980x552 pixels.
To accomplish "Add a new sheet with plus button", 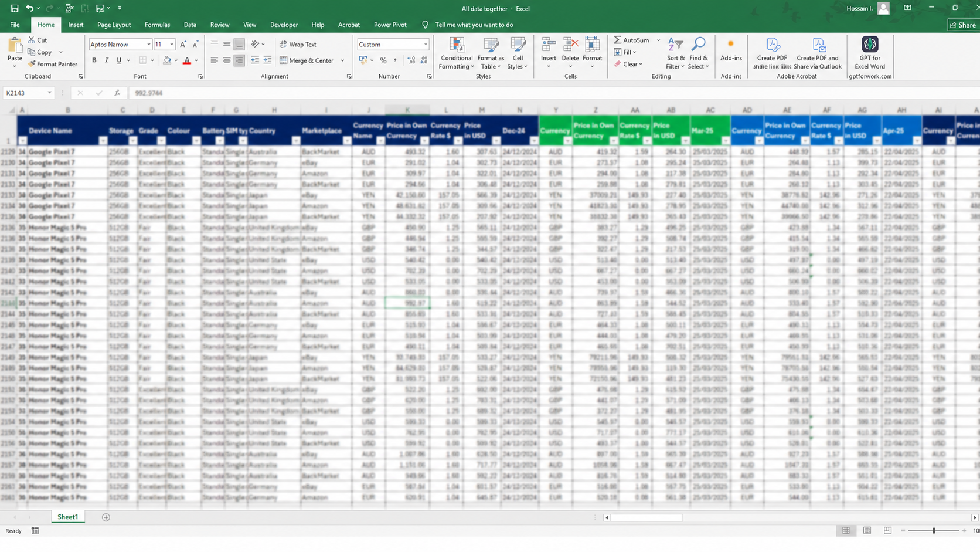I will [x=106, y=517].
